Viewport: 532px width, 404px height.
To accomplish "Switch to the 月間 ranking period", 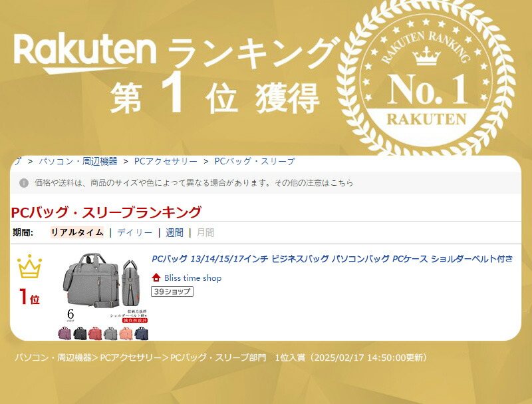I will point(205,232).
